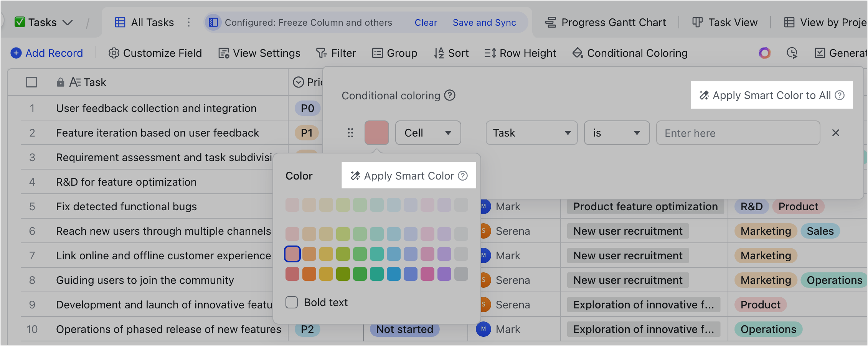Select the orange swatch in the color picker

pos(309,274)
